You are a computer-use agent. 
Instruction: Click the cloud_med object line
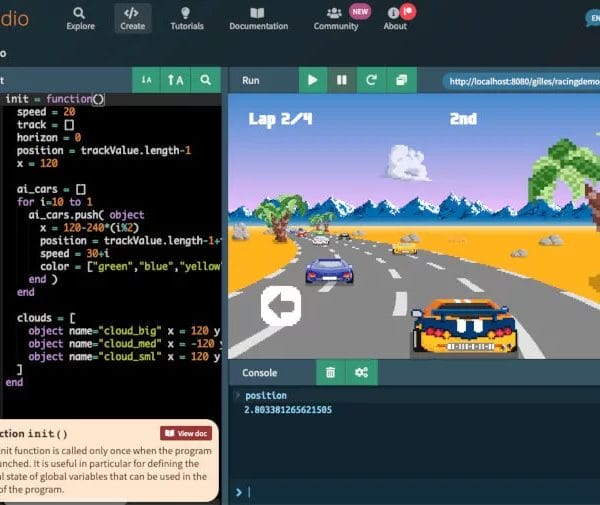tap(124, 344)
